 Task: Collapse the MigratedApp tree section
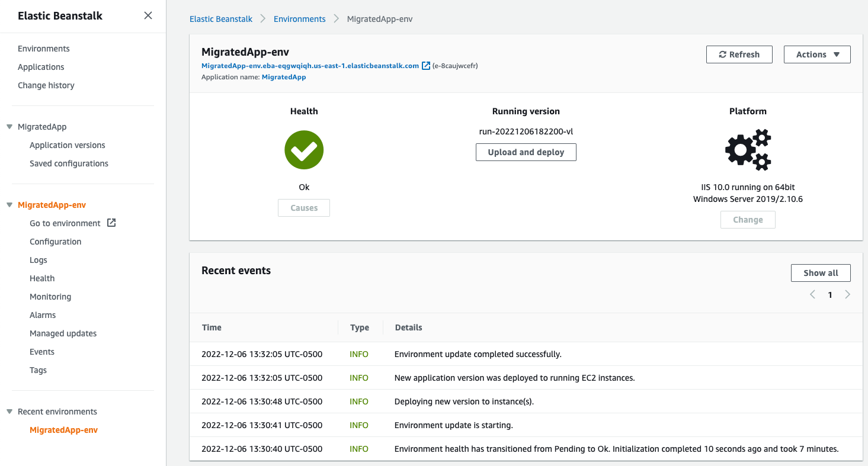click(9, 127)
